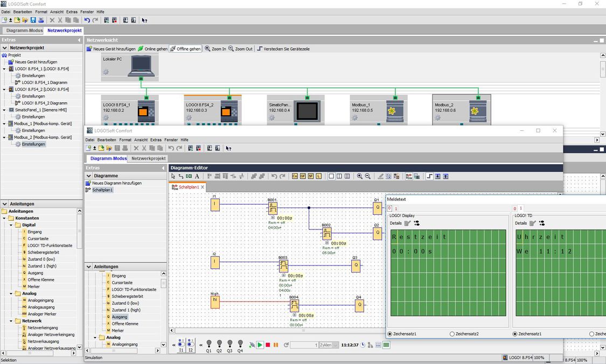Stop the simulation with the red square
The image size is (606, 364).
tap(268, 345)
